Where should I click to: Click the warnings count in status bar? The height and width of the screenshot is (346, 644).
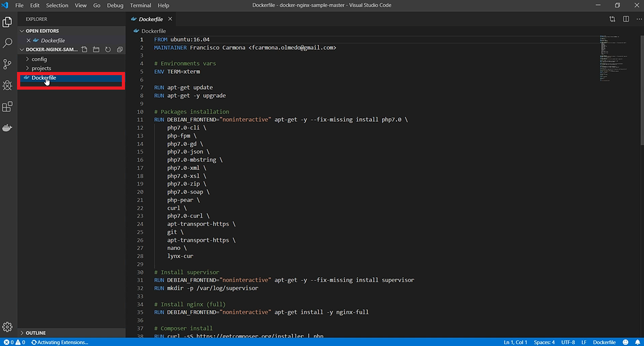click(21, 342)
